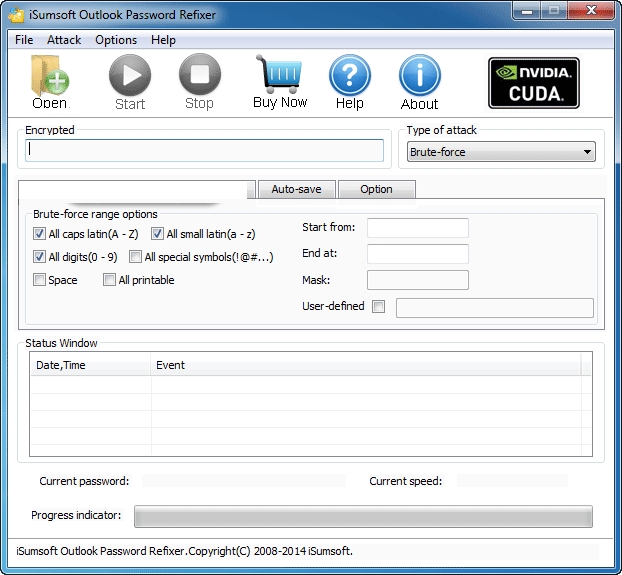
Task: Expand the Type of attack dropdown
Action: click(501, 151)
